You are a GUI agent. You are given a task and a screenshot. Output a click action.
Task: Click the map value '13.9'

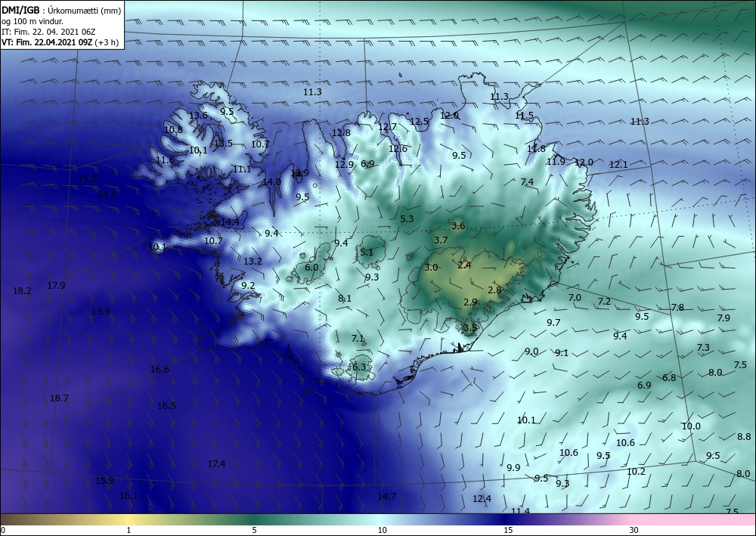pos(300,172)
